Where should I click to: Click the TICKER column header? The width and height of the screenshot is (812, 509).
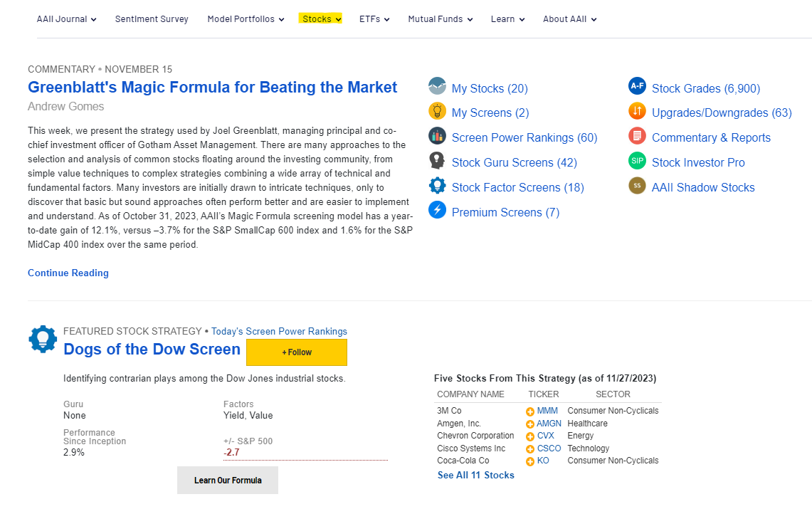pyautogui.click(x=544, y=394)
